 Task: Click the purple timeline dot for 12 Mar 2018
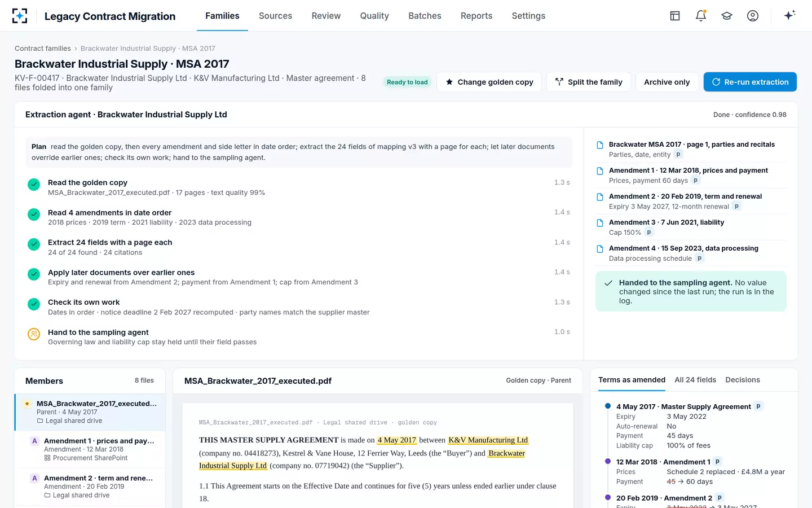click(x=607, y=461)
